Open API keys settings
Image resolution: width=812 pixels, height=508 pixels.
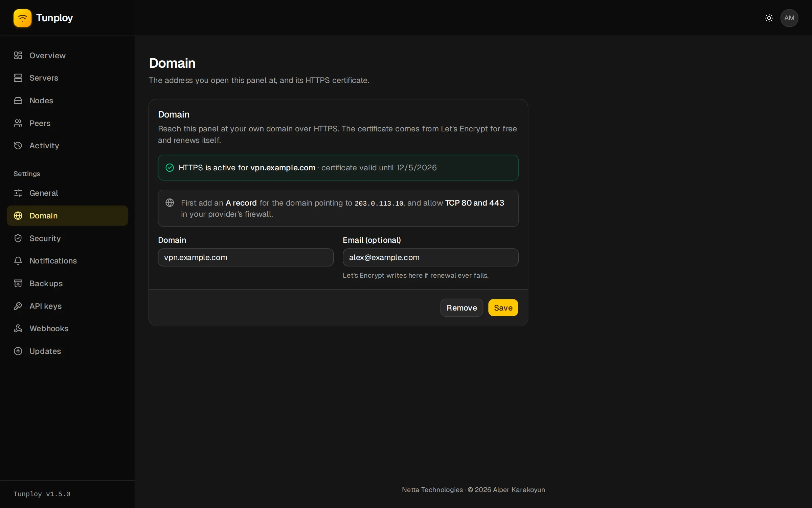pyautogui.click(x=67, y=306)
